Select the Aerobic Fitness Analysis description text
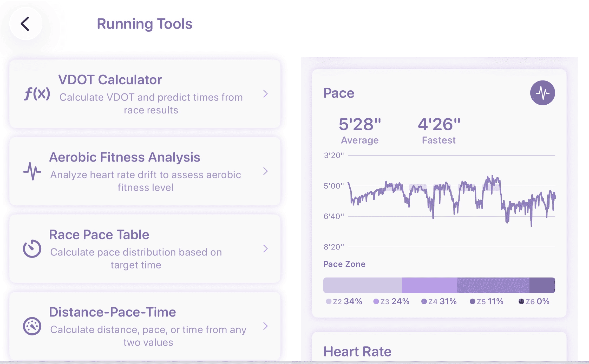The width and height of the screenshot is (589, 364). (x=146, y=181)
